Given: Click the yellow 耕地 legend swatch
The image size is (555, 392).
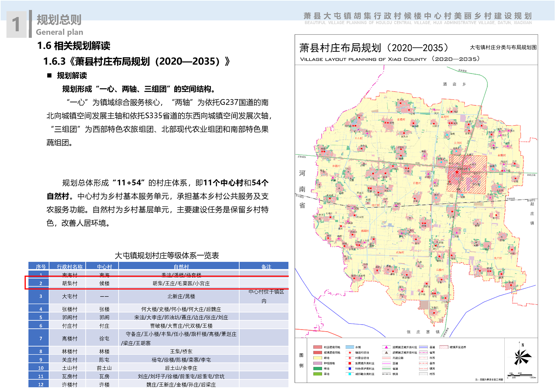Looking at the screenshot, I should pos(317,358).
